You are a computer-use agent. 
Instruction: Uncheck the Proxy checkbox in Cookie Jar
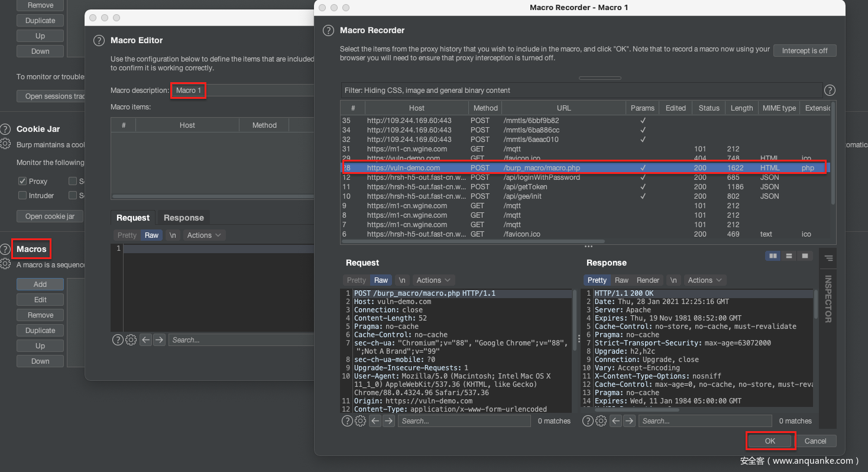point(22,182)
